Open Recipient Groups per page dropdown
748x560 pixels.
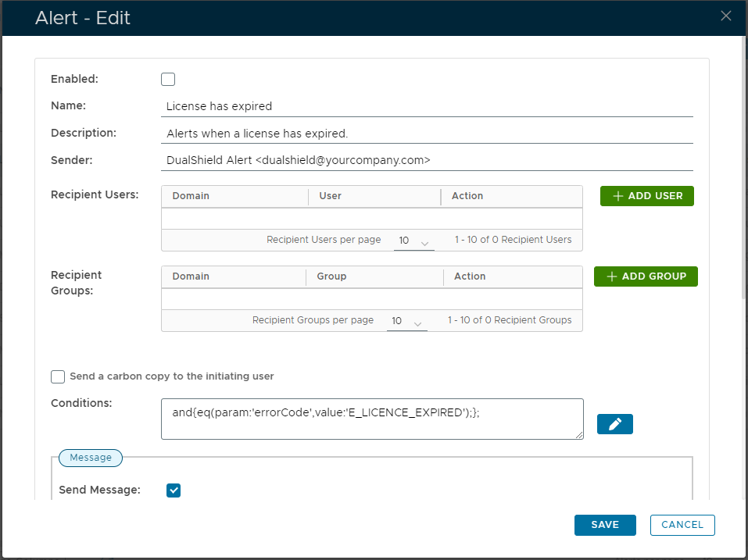[406, 321]
